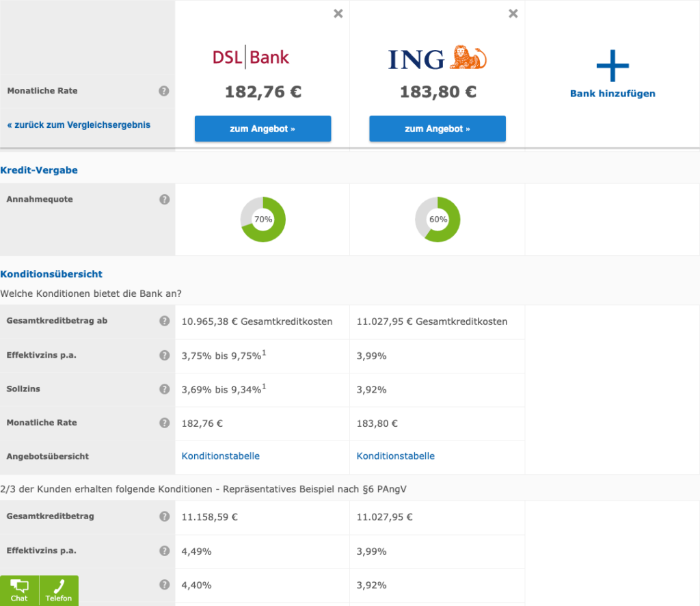Open DSL Bank Konditionstabelle link
The image size is (700, 606).
(x=221, y=456)
